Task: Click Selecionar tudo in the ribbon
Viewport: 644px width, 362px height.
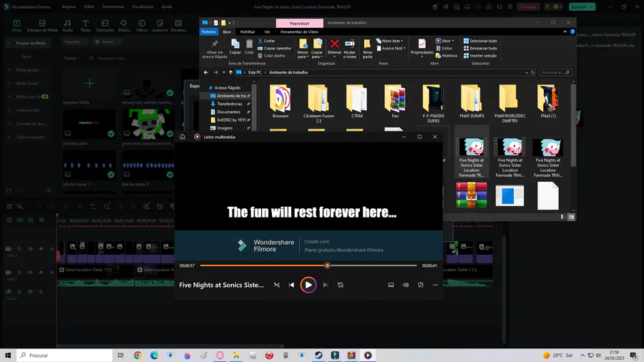Action: pos(480,41)
